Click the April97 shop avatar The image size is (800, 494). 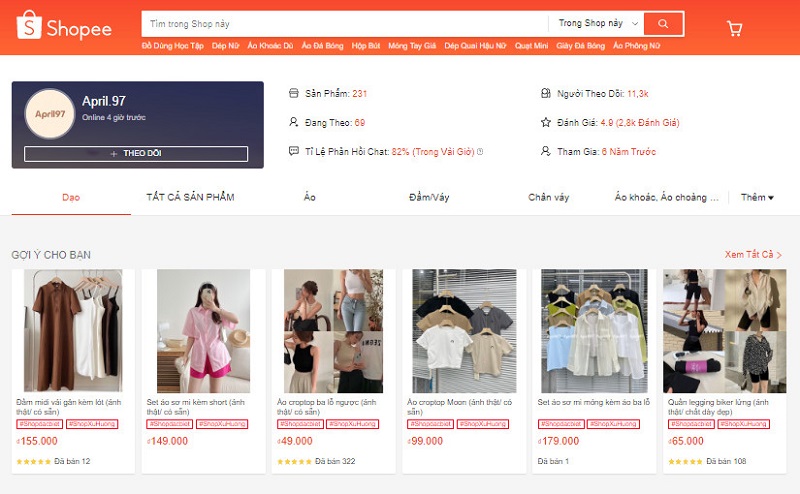tap(50, 114)
